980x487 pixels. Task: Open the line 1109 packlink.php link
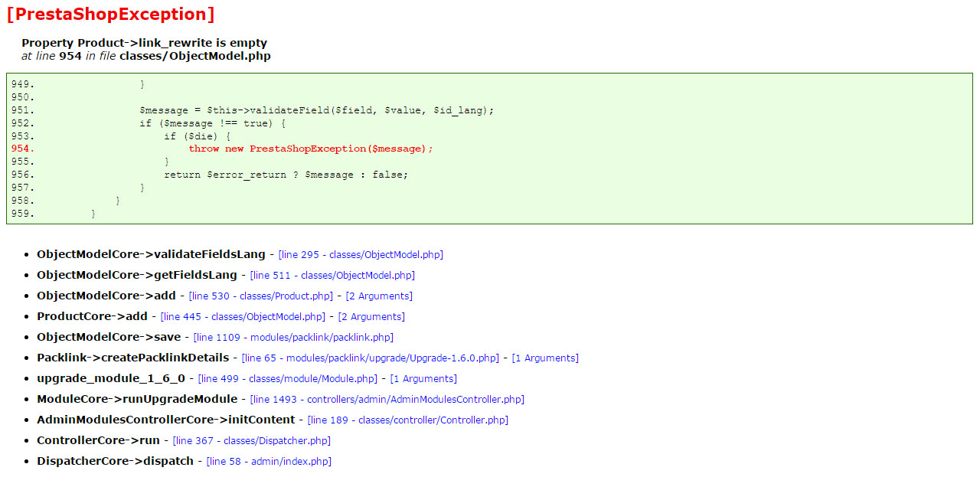point(294,337)
